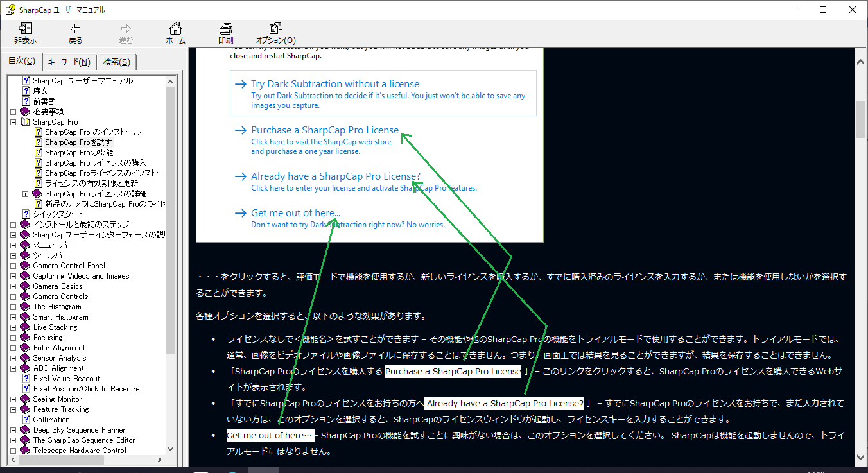The width and height of the screenshot is (868, 473).
Task: Click the highlighted 'Get me out of here' bullet text
Action: click(270, 436)
